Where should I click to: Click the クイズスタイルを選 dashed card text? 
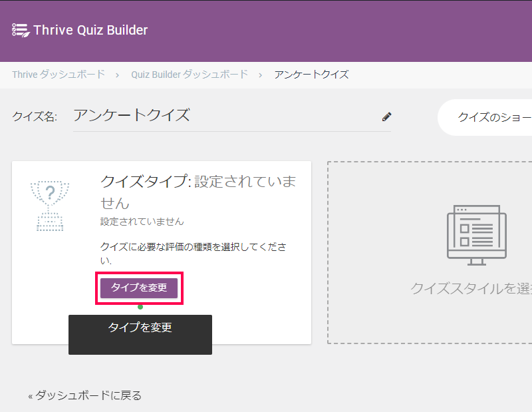(x=471, y=288)
